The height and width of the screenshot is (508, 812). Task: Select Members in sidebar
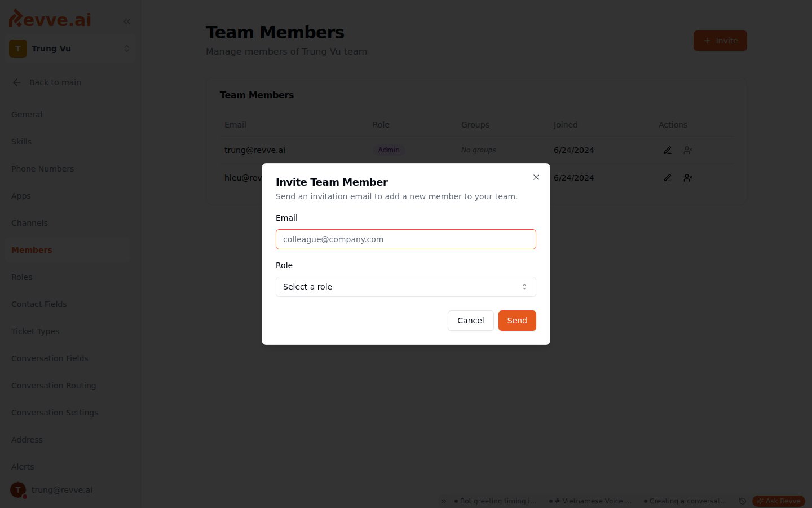pyautogui.click(x=67, y=250)
